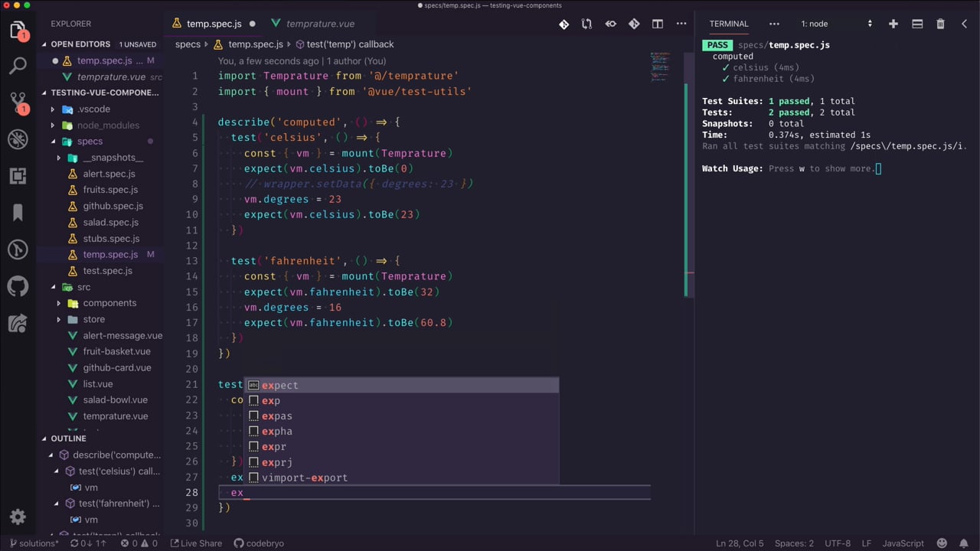Click the open changes compare icon

586,24
